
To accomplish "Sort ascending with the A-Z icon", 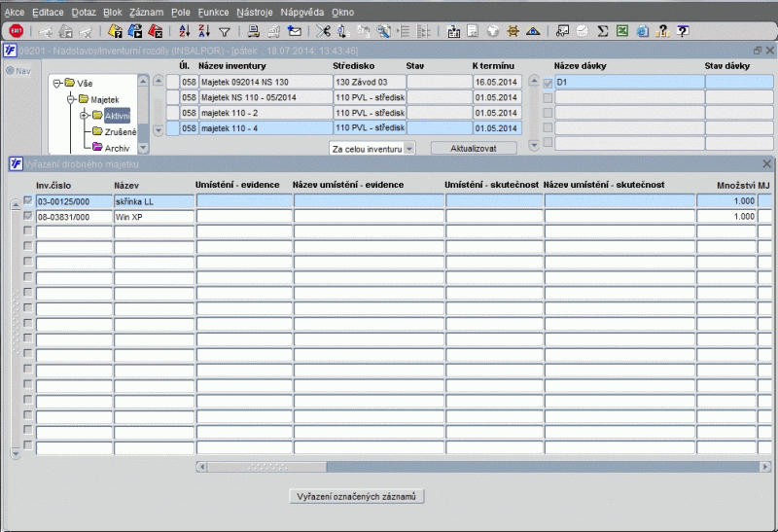I will tap(185, 31).
